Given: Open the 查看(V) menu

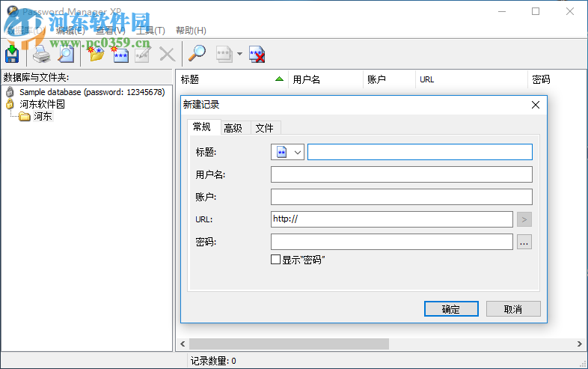Looking at the screenshot, I should (x=110, y=31).
